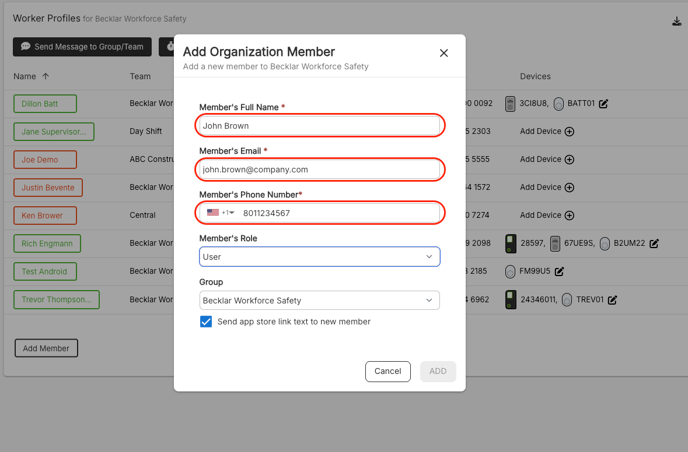688x452 pixels.
Task: Click the Name column header text
Action: coord(25,76)
